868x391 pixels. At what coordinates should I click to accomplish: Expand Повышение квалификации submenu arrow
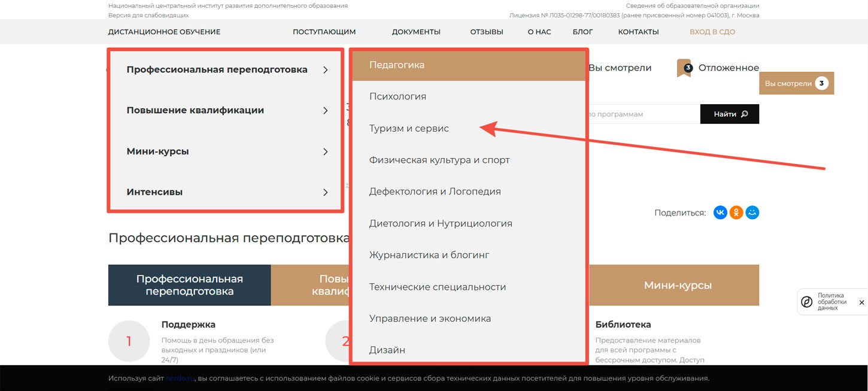point(326,110)
